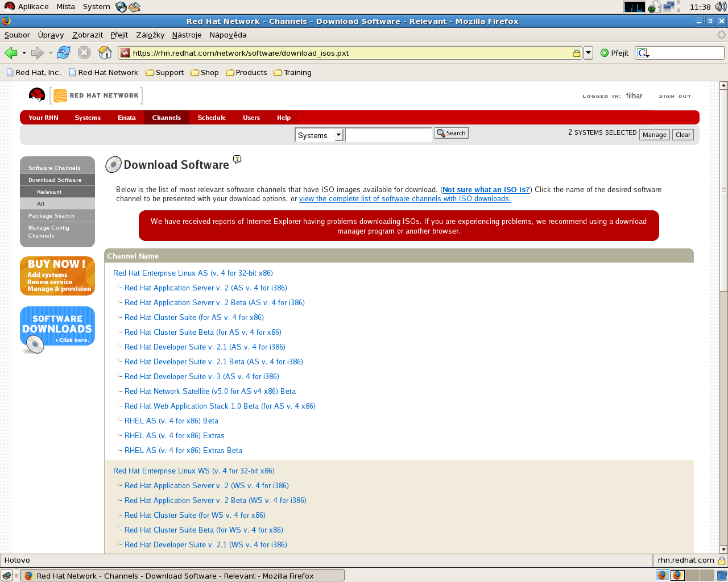Select the All item in sidebar
Screen dimensions: 728x582
tap(57, 204)
